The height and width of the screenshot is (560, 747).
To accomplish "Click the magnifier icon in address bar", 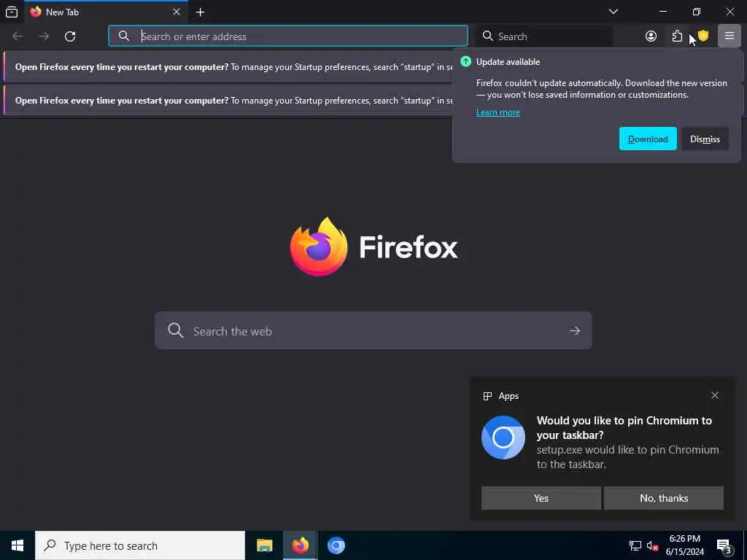I will pos(124,36).
